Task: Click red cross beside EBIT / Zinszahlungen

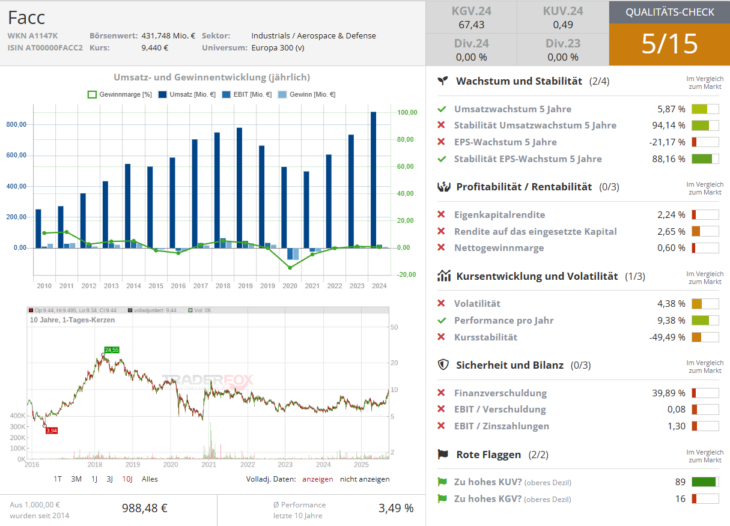Action: [441, 426]
